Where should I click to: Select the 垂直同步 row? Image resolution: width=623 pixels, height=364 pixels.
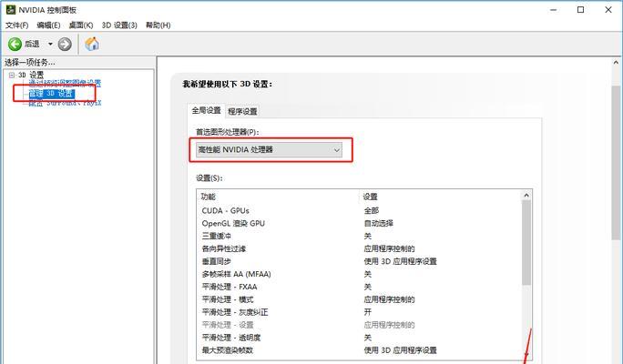pyautogui.click(x=359, y=261)
